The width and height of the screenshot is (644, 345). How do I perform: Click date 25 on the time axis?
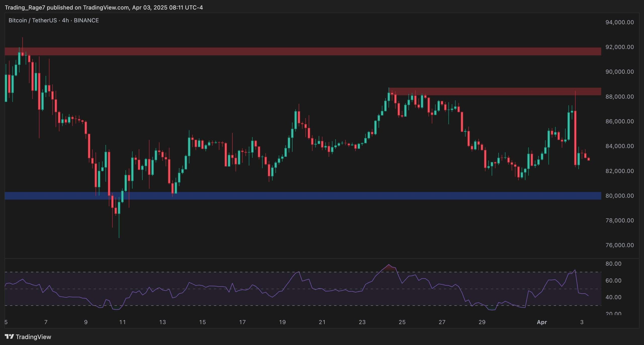click(x=402, y=322)
